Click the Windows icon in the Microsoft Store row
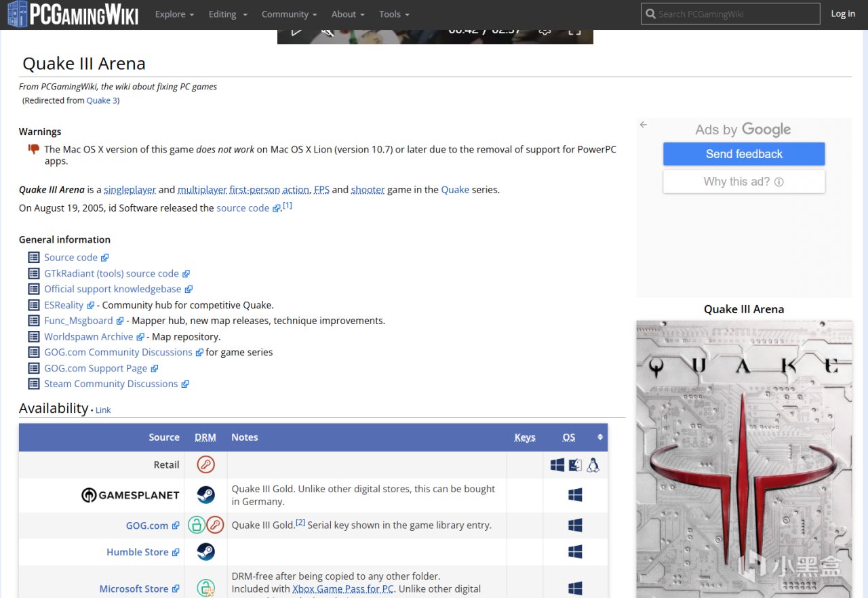The height and width of the screenshot is (598, 868). 575,588
